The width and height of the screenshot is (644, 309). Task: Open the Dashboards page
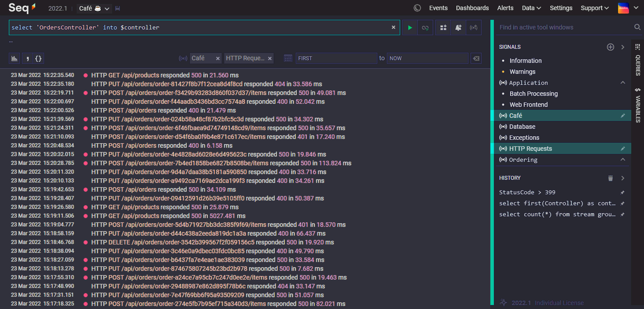tap(472, 8)
